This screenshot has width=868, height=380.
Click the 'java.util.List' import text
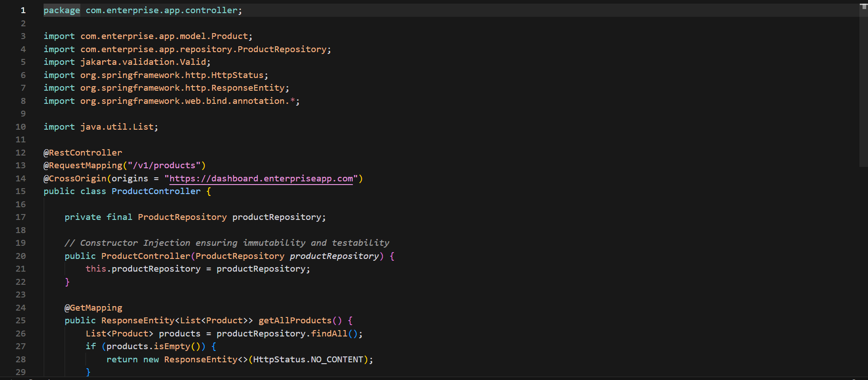click(117, 127)
